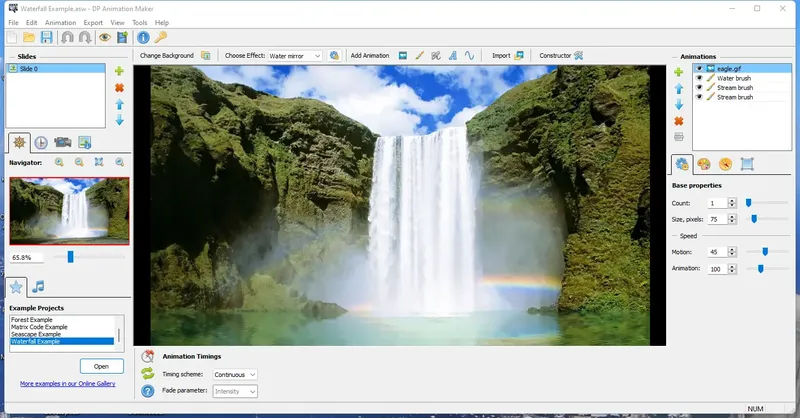
Task: Click the Constructor tool icon
Action: pyautogui.click(x=578, y=56)
